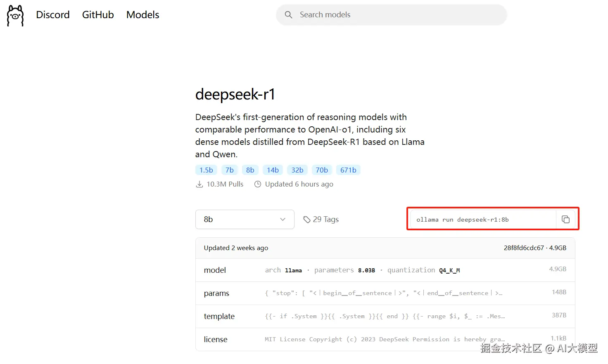Pick the 671b size tag

click(348, 170)
